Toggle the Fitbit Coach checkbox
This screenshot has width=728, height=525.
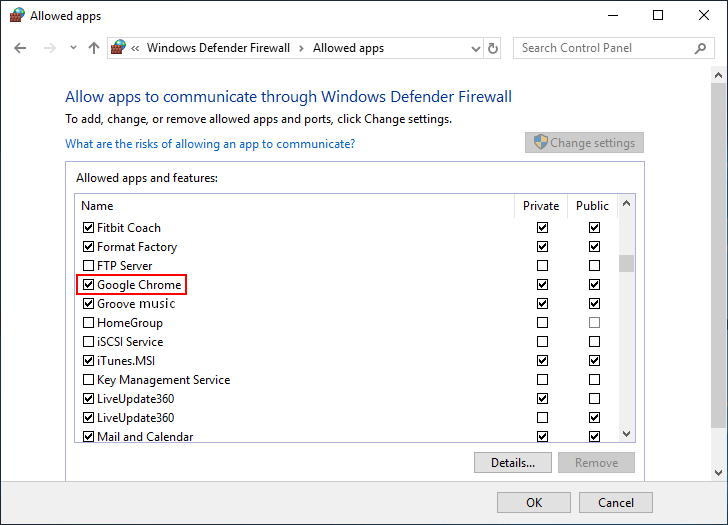click(x=88, y=227)
